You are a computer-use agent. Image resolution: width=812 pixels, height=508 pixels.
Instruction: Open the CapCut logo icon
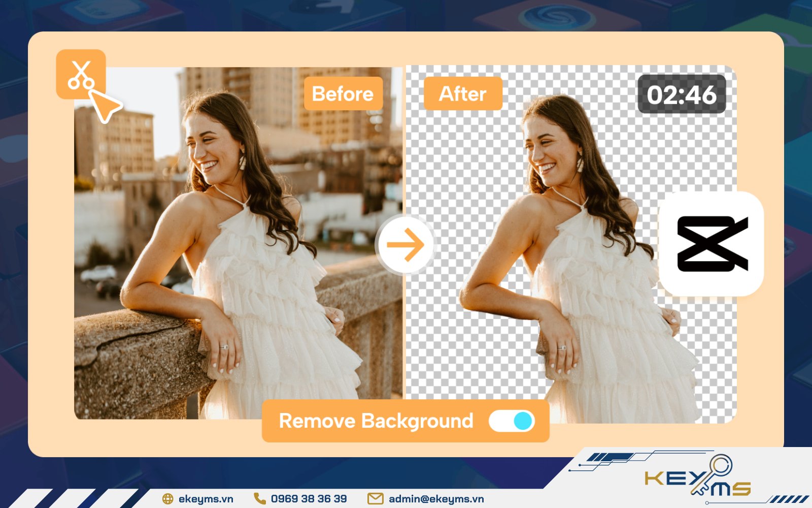point(712,244)
